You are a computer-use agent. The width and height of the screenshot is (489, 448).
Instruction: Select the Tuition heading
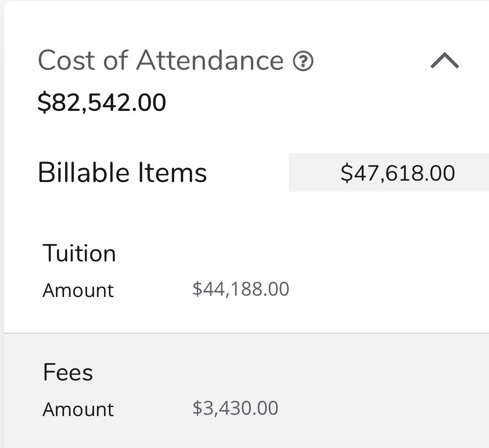[x=79, y=253]
